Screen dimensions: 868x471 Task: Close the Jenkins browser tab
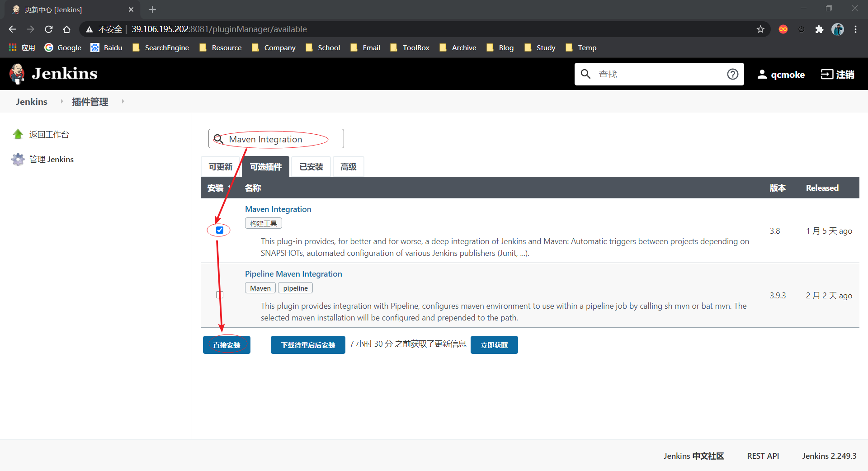click(131, 9)
